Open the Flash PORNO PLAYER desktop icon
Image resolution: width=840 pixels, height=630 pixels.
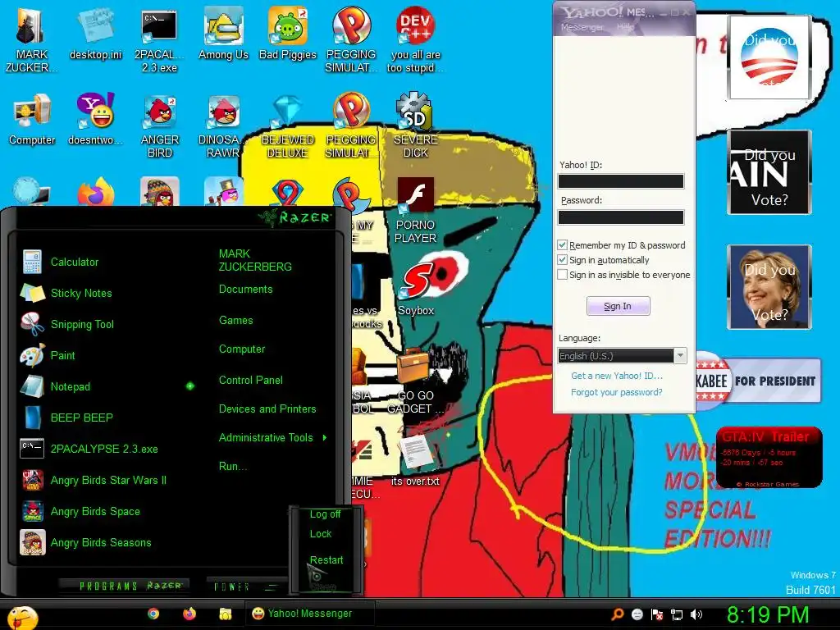415,211
